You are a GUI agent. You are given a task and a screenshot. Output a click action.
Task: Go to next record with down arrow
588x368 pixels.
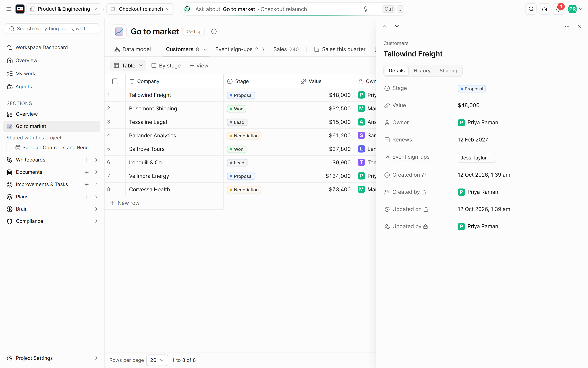397,26
